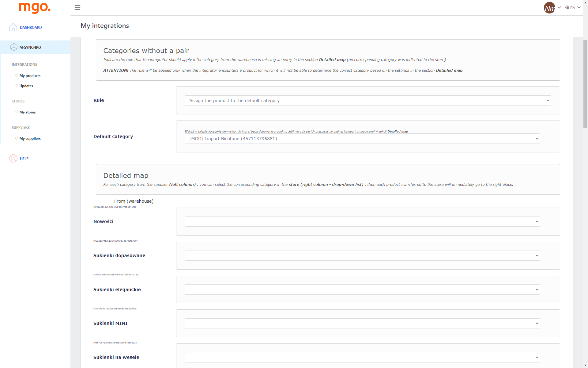This screenshot has width=588, height=368.
Task: Click the INTEGRATIONS section heading
Action: click(24, 65)
